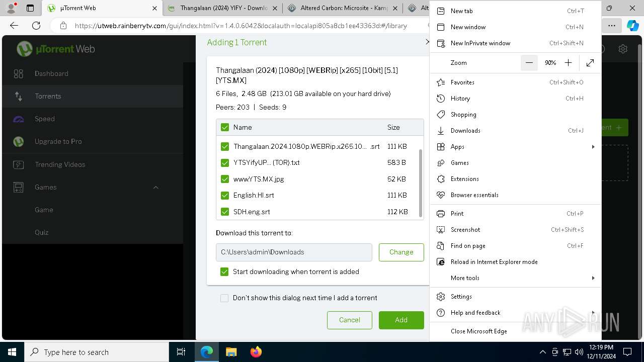Click the New InPrivate window icon
Viewport: 644px width, 362px height.
point(441,43)
